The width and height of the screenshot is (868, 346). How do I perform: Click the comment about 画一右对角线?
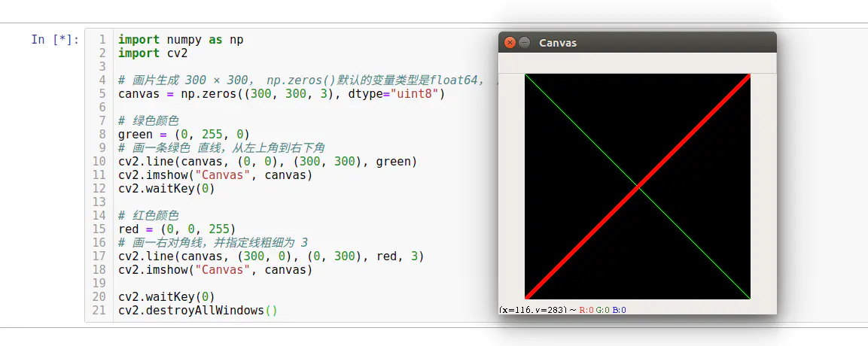point(213,243)
